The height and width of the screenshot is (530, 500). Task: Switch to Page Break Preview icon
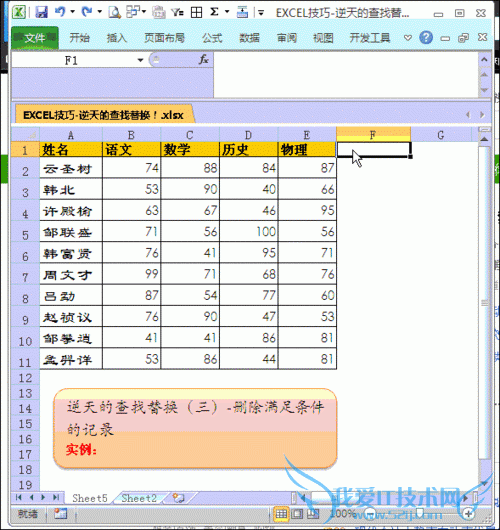tap(313, 514)
